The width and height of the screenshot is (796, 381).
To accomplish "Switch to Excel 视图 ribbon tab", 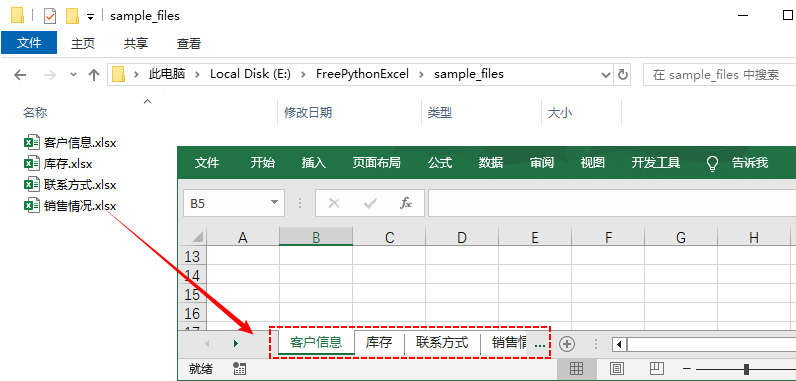I will tap(592, 163).
